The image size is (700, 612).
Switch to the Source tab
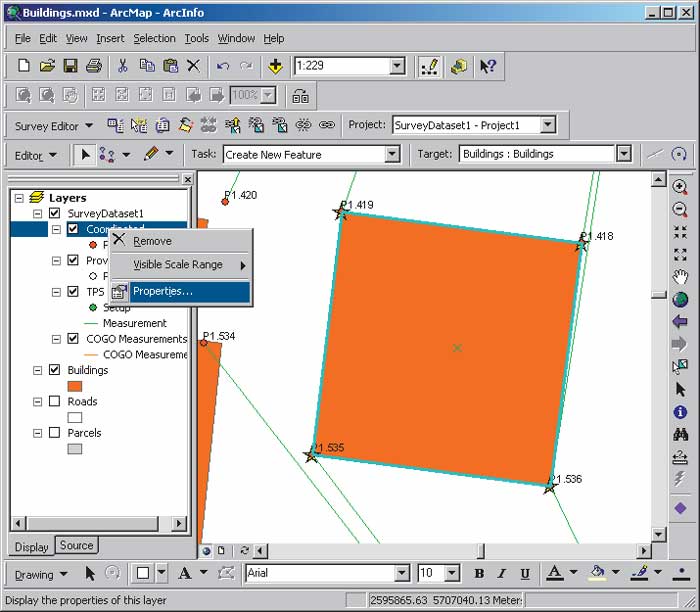pyautogui.click(x=76, y=545)
